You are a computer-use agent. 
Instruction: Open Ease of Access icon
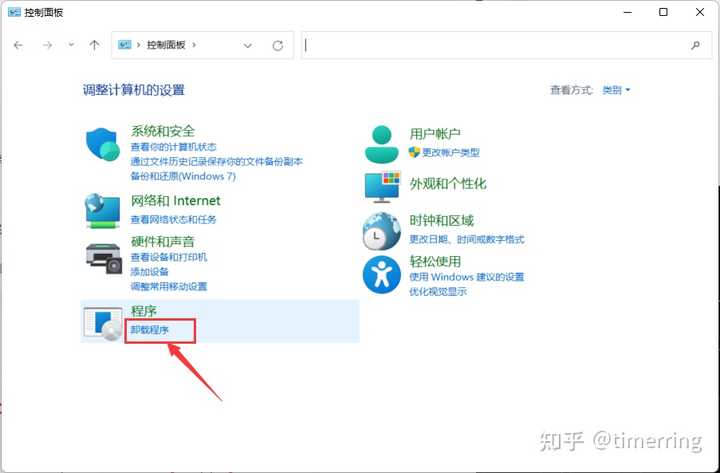coord(382,275)
